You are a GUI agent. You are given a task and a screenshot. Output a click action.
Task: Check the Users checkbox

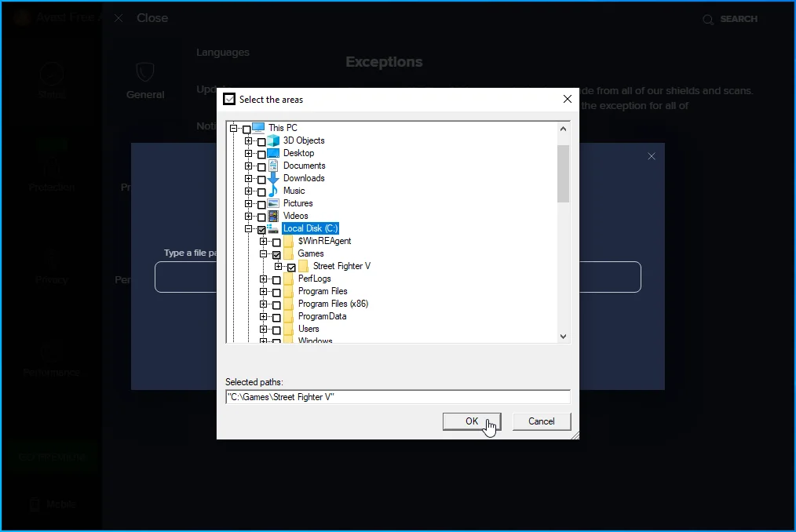(276, 330)
